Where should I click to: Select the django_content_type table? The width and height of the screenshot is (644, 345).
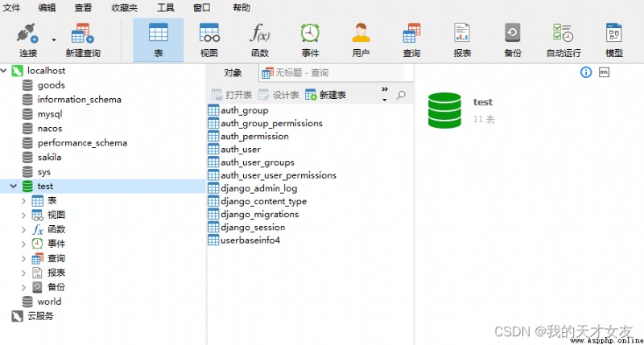(263, 201)
